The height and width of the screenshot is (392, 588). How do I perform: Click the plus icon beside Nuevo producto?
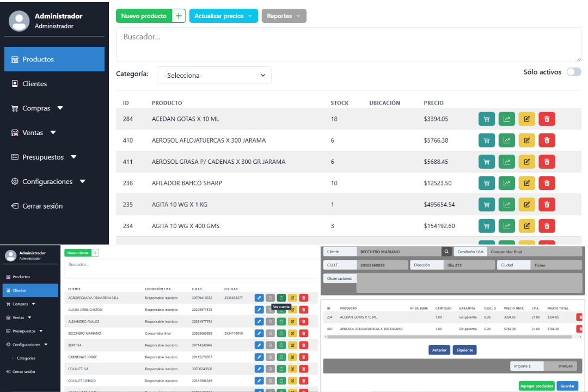pyautogui.click(x=179, y=16)
